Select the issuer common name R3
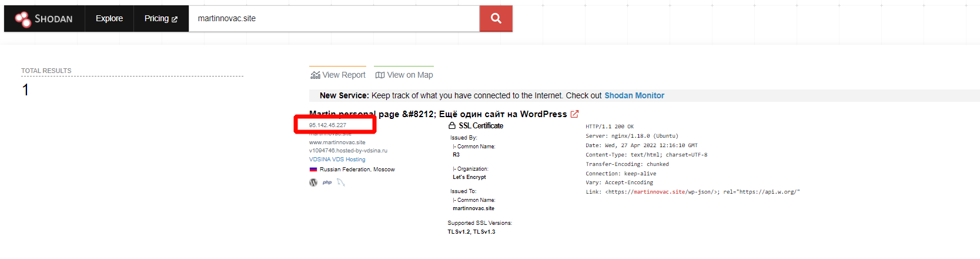 coord(456,155)
